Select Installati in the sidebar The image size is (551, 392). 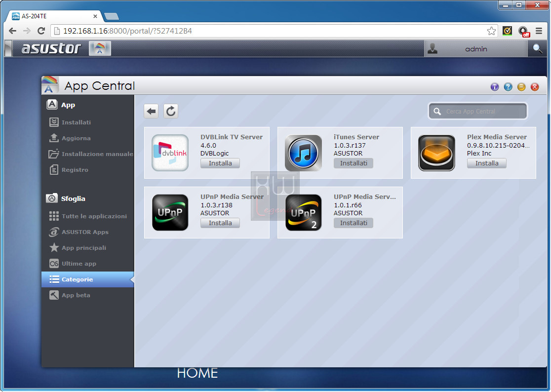pos(88,122)
